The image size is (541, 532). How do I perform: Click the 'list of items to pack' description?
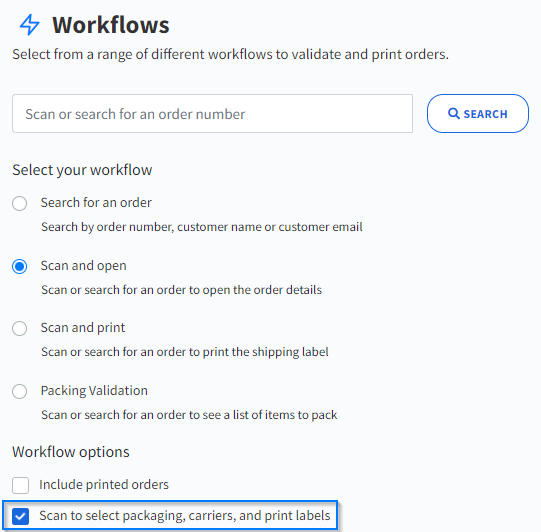pos(189,415)
